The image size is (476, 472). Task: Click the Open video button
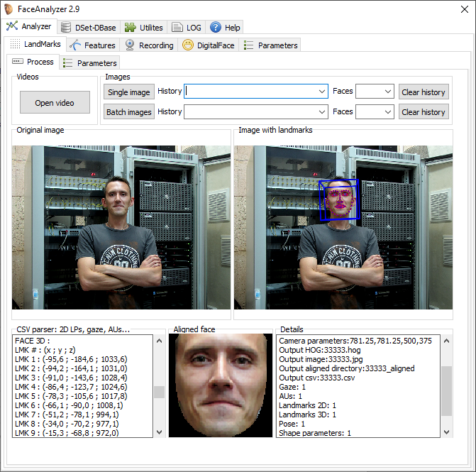(55, 103)
